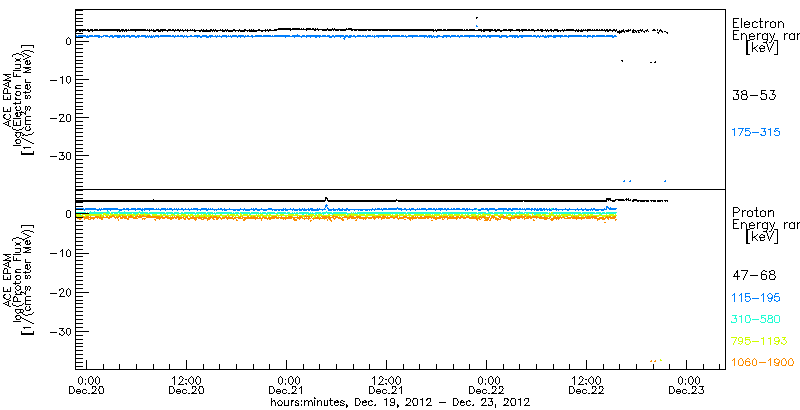Image resolution: width=800 pixels, height=410 pixels.
Task: Click the -30 tick label on electron panel
Action: (59, 156)
